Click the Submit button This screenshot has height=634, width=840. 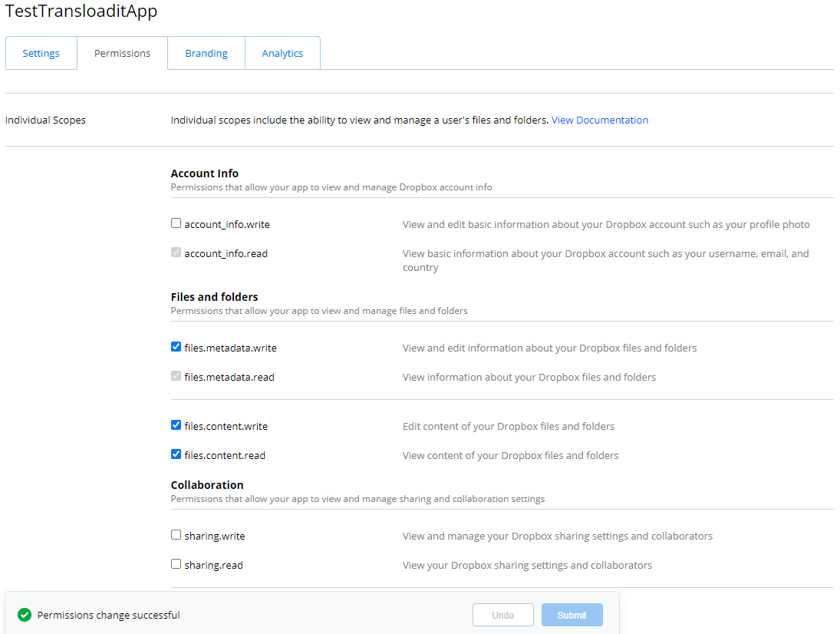(x=572, y=615)
